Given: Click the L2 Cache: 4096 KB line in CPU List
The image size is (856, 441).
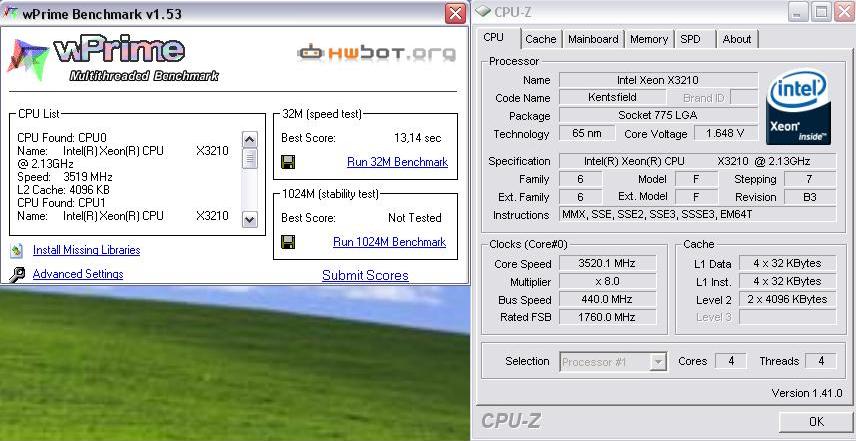Looking at the screenshot, I should pos(63,190).
